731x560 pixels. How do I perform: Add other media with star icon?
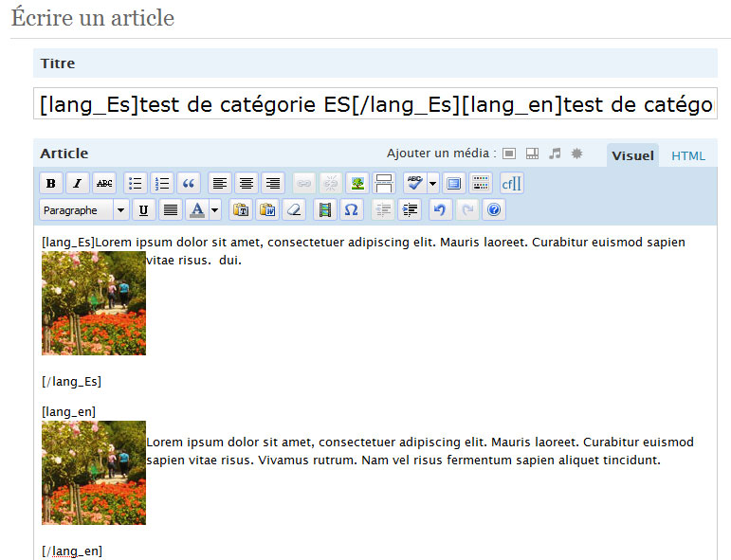click(x=576, y=154)
